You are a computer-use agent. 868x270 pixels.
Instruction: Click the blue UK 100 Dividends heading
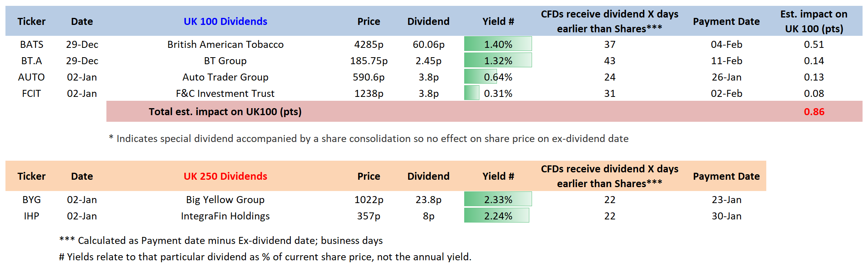pyautogui.click(x=225, y=21)
